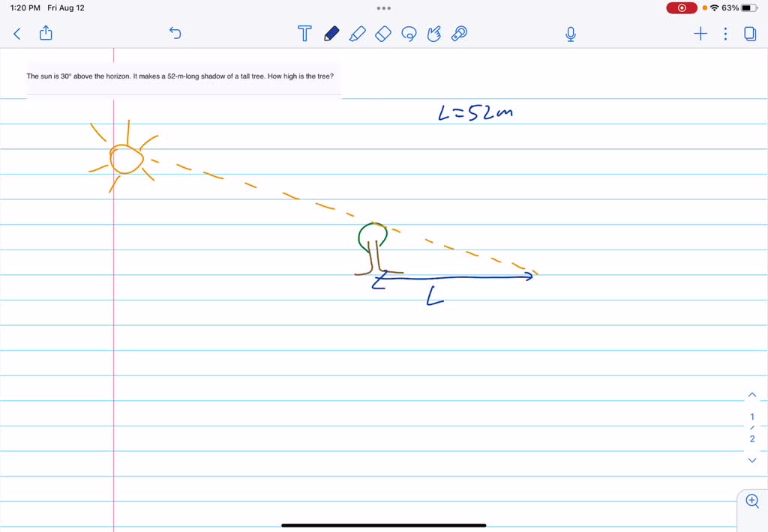Image resolution: width=768 pixels, height=532 pixels.
Task: Select the Text tool
Action: [304, 34]
